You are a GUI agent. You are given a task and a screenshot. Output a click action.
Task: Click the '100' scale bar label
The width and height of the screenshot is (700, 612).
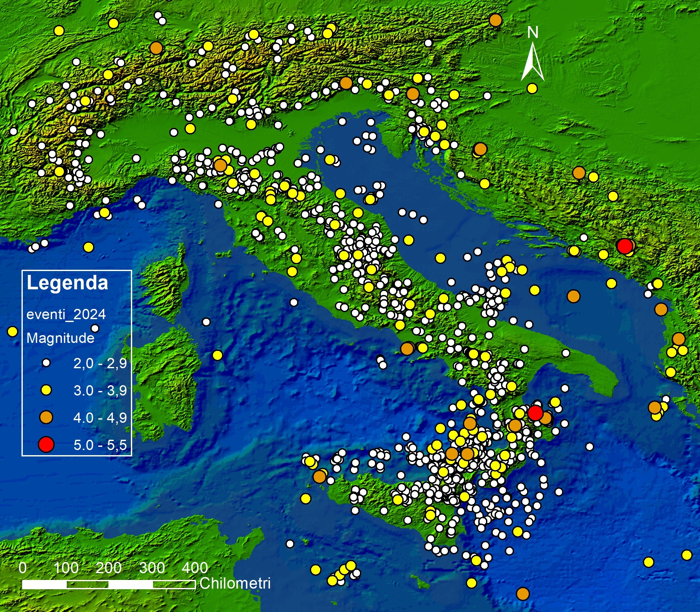point(66,568)
